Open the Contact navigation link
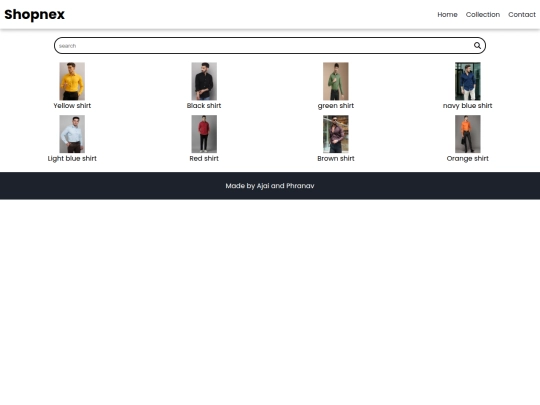This screenshot has width=540, height=405. click(522, 14)
